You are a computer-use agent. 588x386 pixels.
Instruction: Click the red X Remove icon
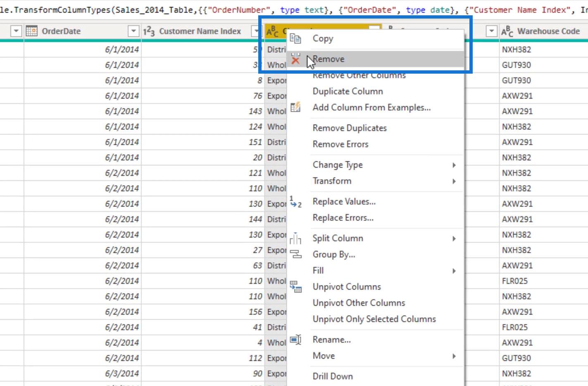[x=295, y=59]
